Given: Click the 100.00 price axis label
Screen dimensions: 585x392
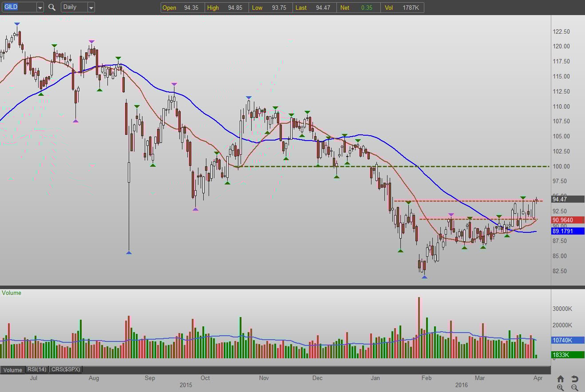Looking at the screenshot, I should [562, 166].
